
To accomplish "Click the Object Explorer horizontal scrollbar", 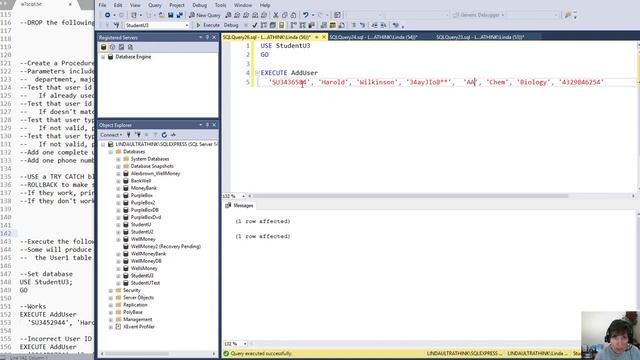I will coord(137,353).
